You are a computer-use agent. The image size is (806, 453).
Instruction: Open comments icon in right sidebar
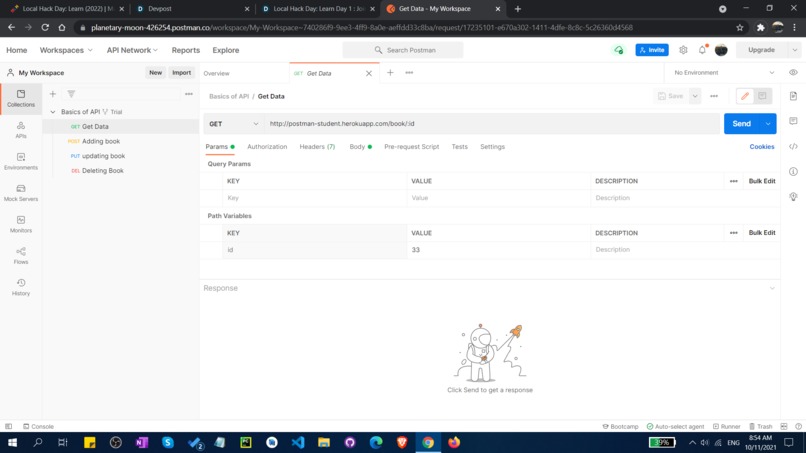(793, 121)
